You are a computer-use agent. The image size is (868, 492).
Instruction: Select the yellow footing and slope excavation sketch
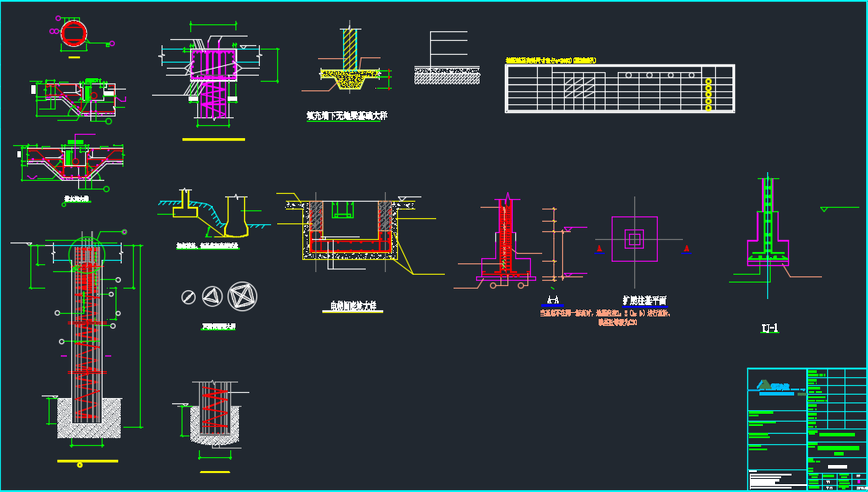214,213
